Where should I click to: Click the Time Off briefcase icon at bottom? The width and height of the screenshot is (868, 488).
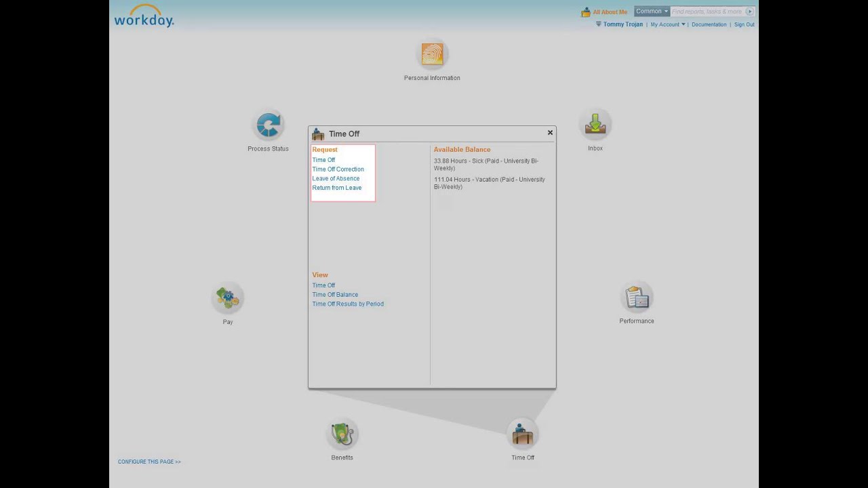tap(523, 434)
